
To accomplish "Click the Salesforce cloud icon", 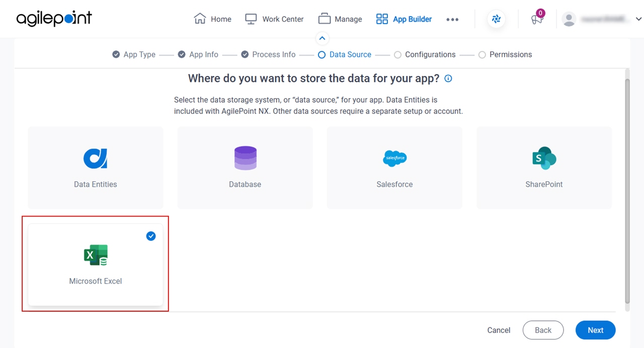I will coord(394,158).
